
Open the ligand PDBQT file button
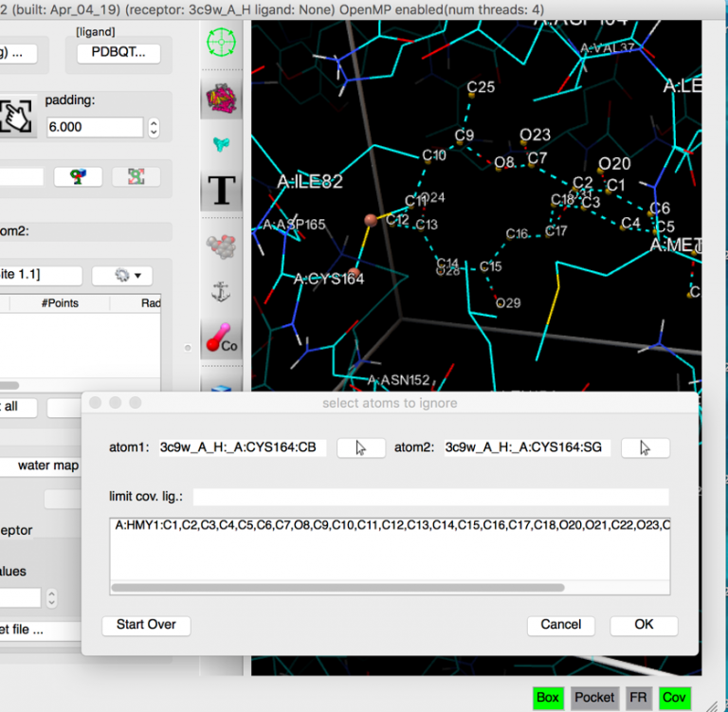click(118, 52)
